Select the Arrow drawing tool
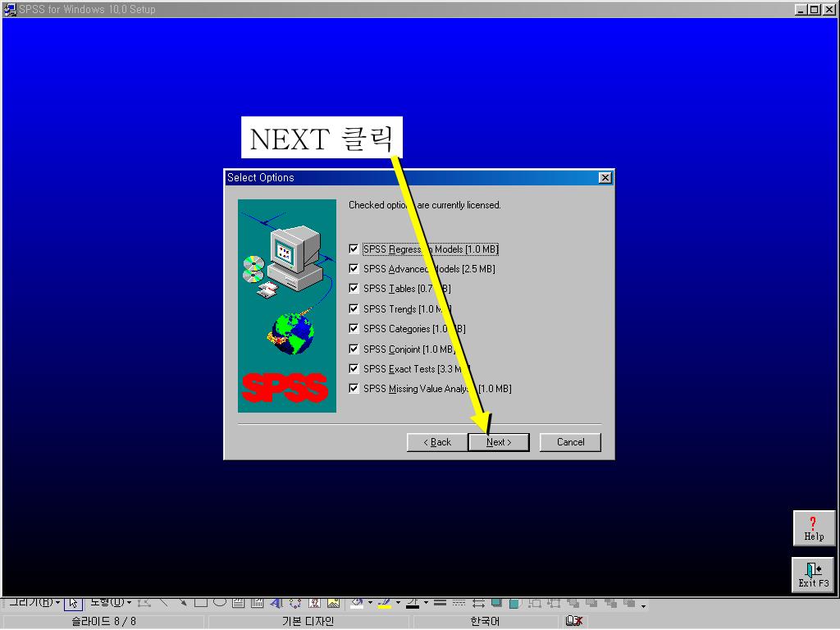Image resolution: width=840 pixels, height=630 pixels. tap(183, 602)
